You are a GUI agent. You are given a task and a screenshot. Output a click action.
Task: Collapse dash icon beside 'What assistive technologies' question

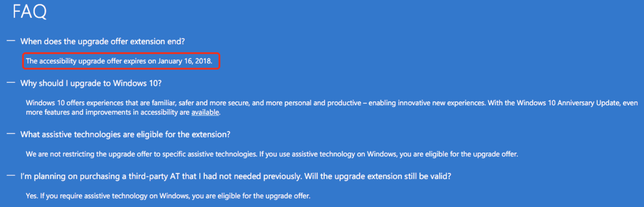[11, 134]
